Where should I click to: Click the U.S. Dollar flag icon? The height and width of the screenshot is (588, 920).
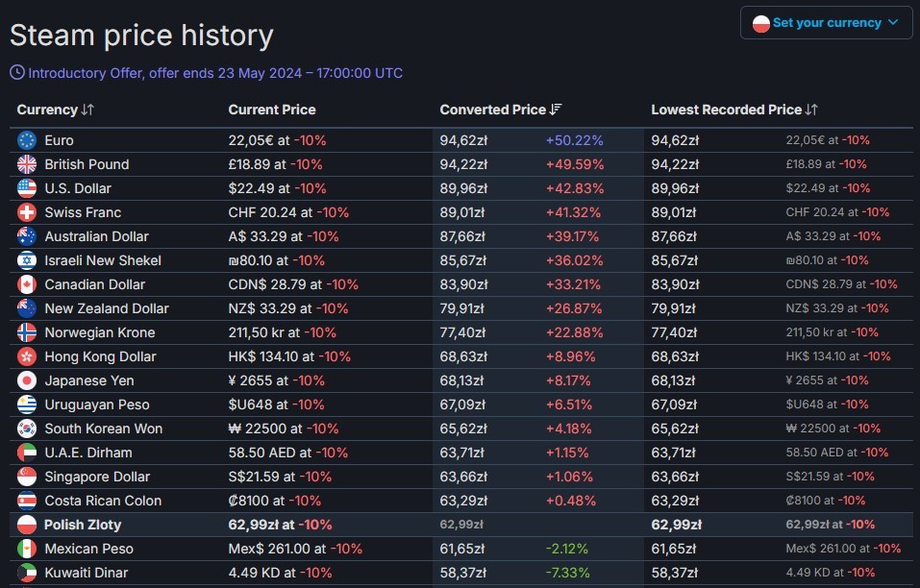point(26,188)
